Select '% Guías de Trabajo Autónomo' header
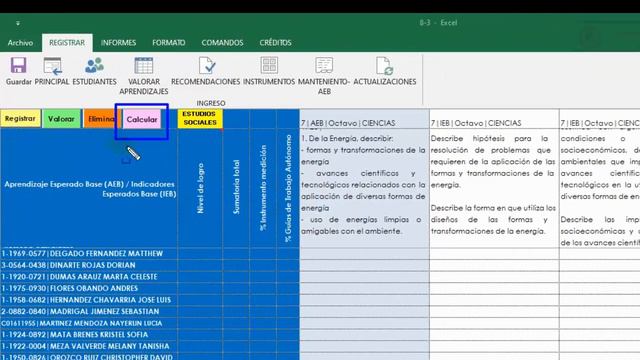 coord(288,188)
